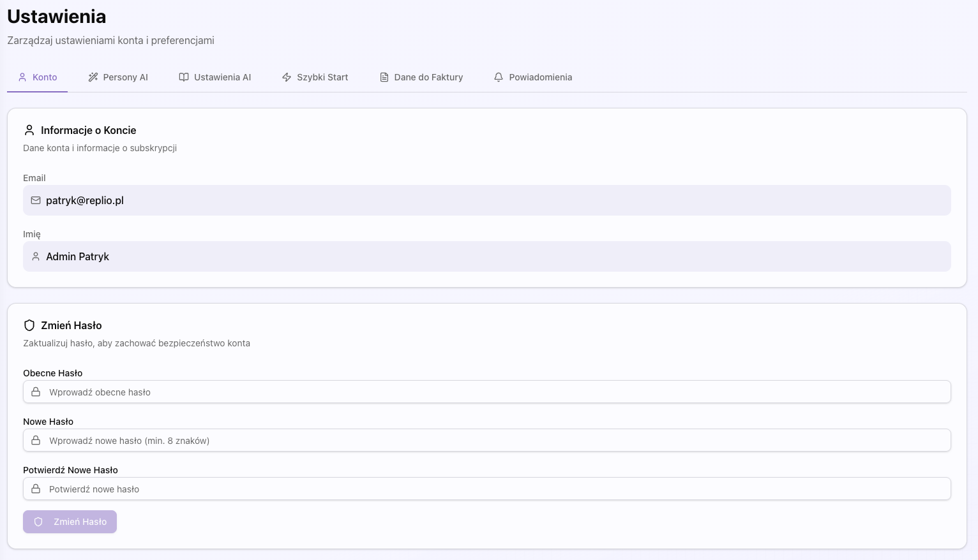Click the lock icon in Nowe Hasło field
This screenshot has height=560, width=978.
coord(36,441)
